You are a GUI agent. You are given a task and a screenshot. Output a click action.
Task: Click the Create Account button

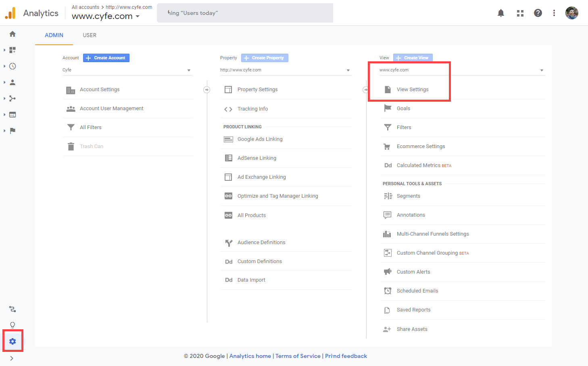point(106,58)
